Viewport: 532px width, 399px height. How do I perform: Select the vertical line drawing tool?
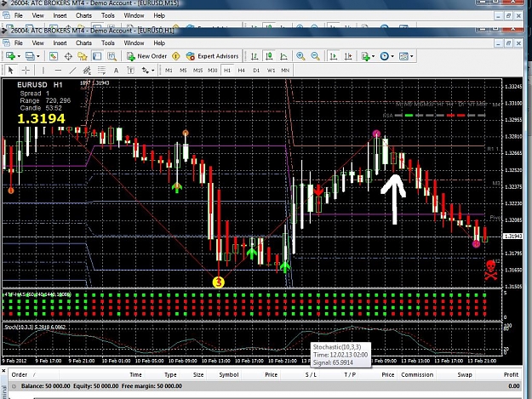coord(43,70)
